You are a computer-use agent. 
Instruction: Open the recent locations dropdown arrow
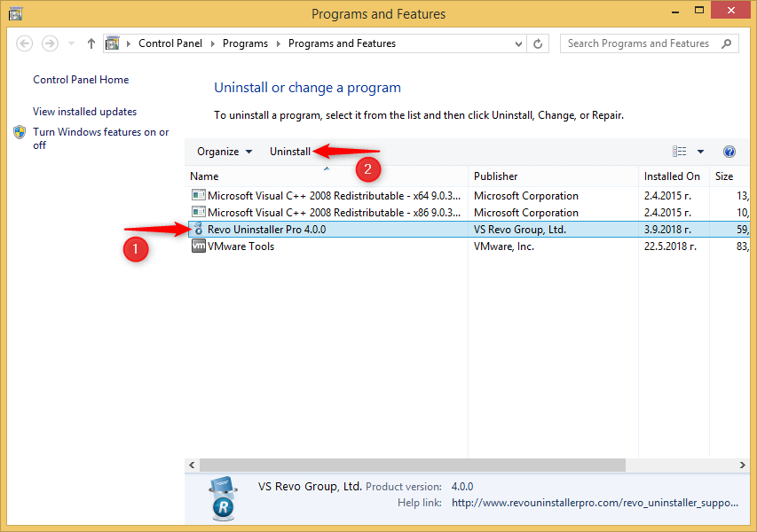[x=72, y=44]
